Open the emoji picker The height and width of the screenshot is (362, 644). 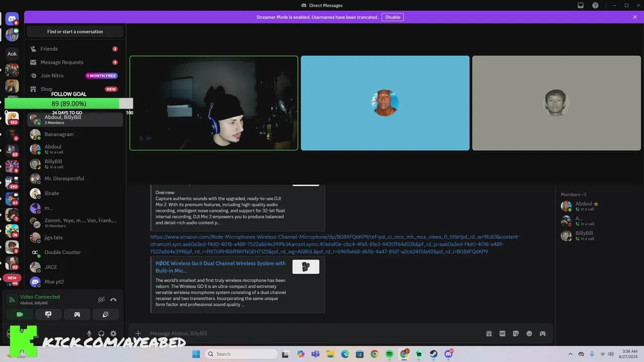[529, 333]
